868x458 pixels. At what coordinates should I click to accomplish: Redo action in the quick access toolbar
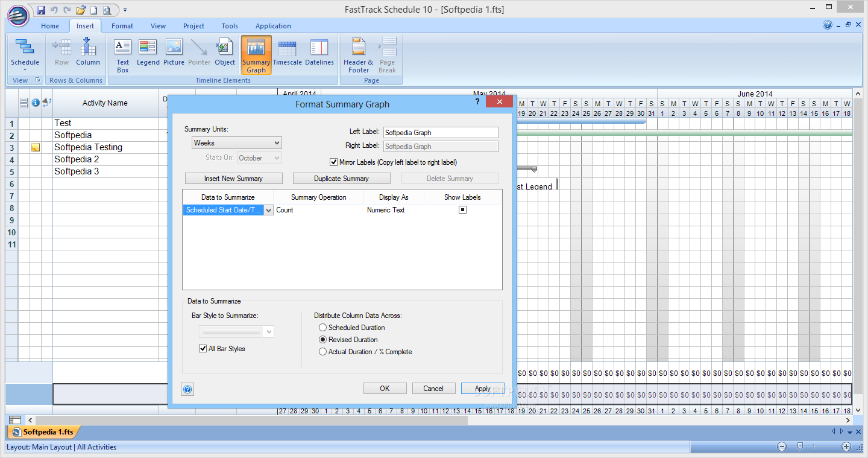coord(67,10)
